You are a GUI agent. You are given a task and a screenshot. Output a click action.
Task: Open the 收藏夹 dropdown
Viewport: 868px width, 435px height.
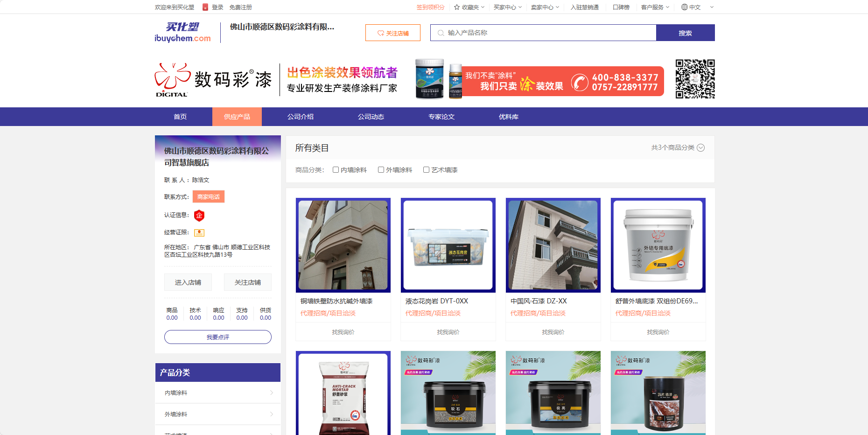coord(469,7)
